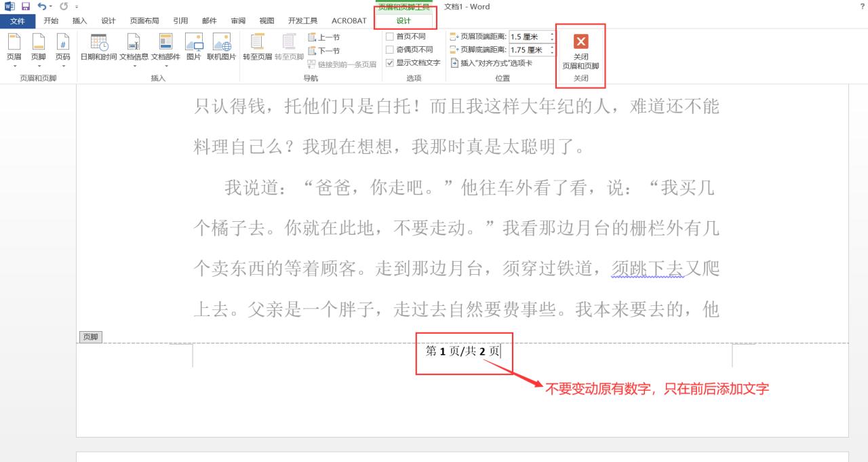Switch to the 邮件 tab
The width and height of the screenshot is (868, 462).
[210, 21]
